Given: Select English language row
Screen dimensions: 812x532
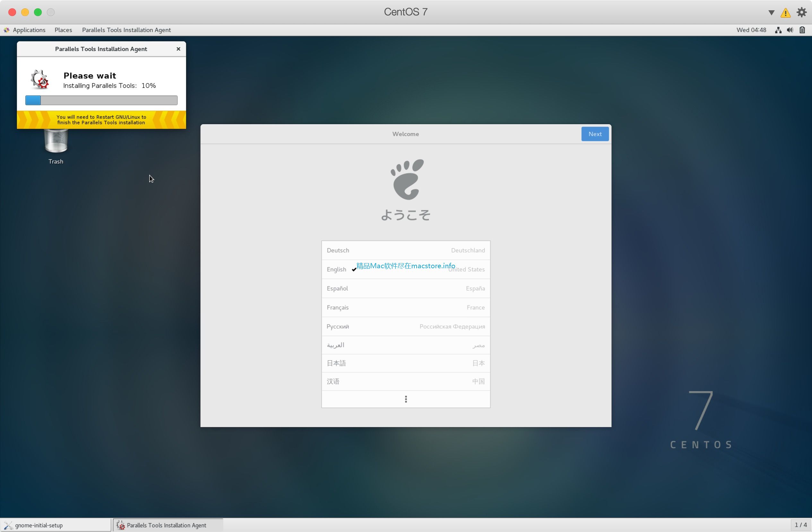Looking at the screenshot, I should click(406, 270).
